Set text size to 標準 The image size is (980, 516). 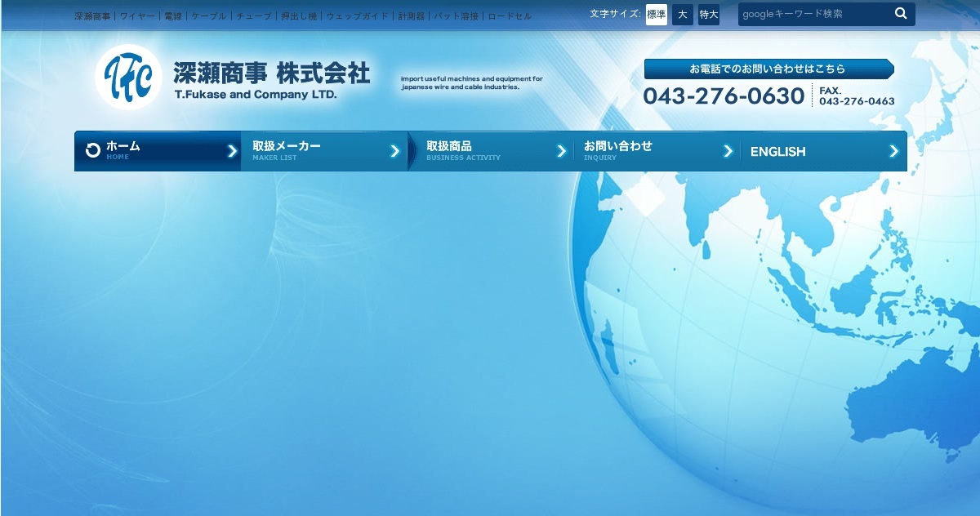[x=657, y=15]
